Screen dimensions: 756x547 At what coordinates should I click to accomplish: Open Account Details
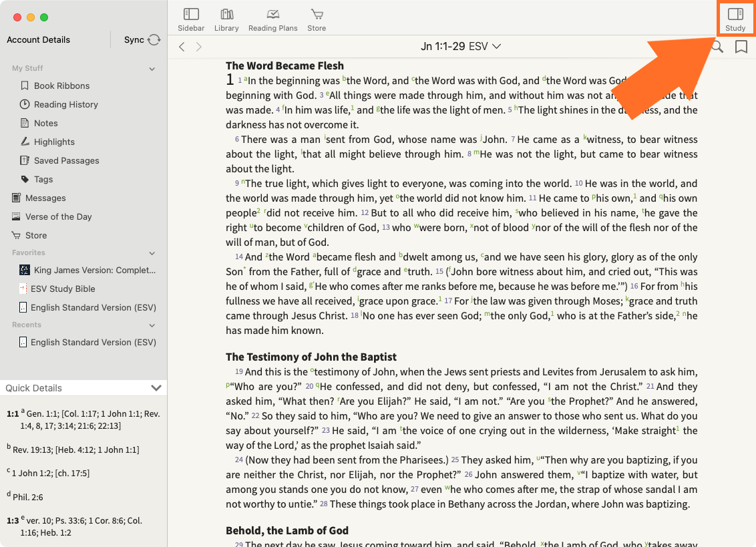point(39,39)
